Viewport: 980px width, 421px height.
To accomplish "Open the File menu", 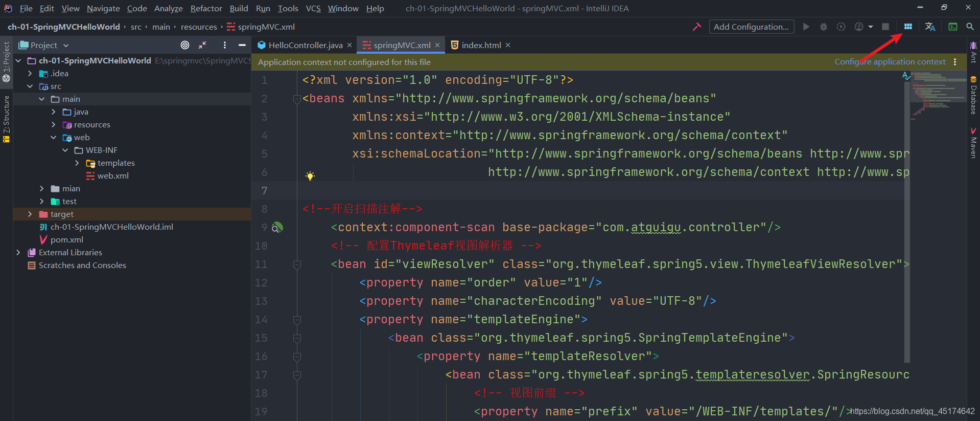I will (26, 8).
